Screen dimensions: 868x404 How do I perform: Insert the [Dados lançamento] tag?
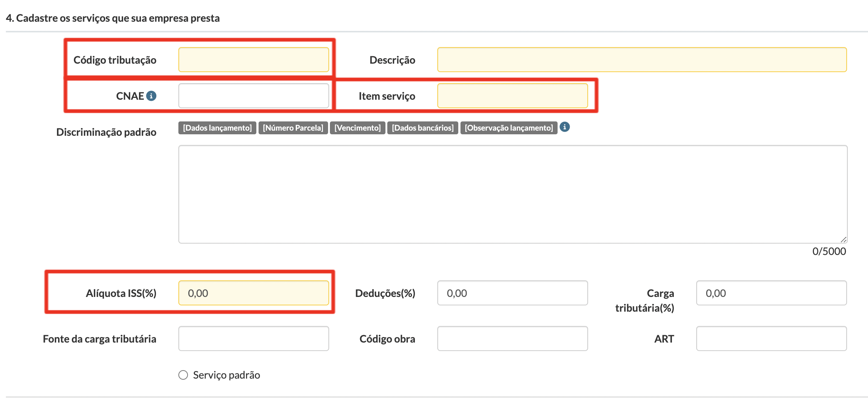point(217,128)
